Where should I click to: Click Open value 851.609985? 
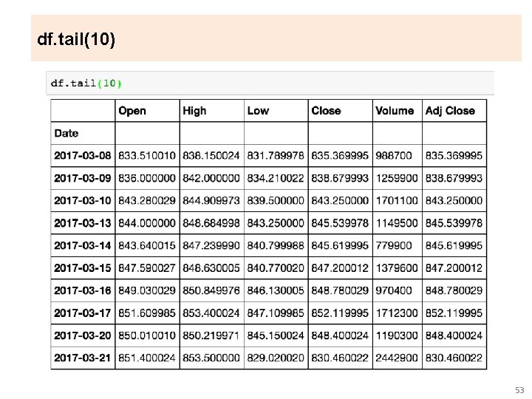[146, 313]
